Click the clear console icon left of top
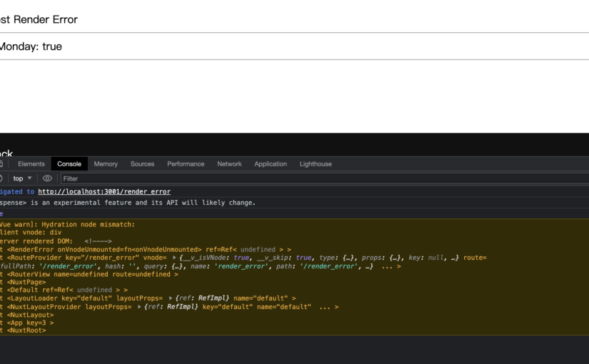The height and width of the screenshot is (364, 589). point(2,178)
